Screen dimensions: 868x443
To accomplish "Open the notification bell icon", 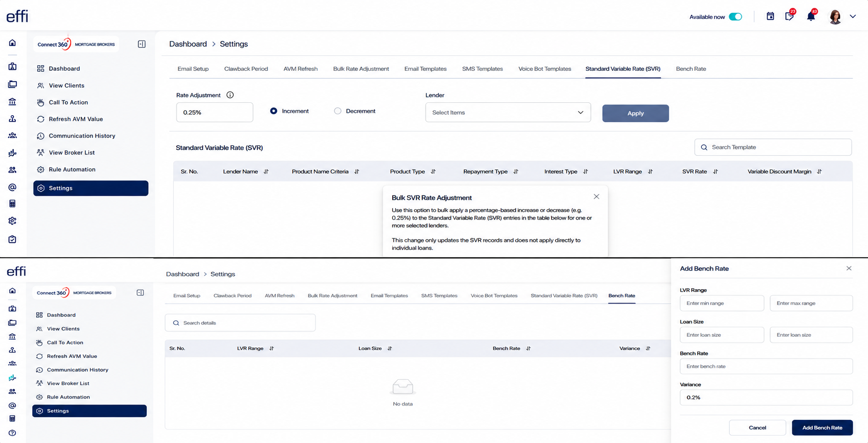I will coord(811,16).
